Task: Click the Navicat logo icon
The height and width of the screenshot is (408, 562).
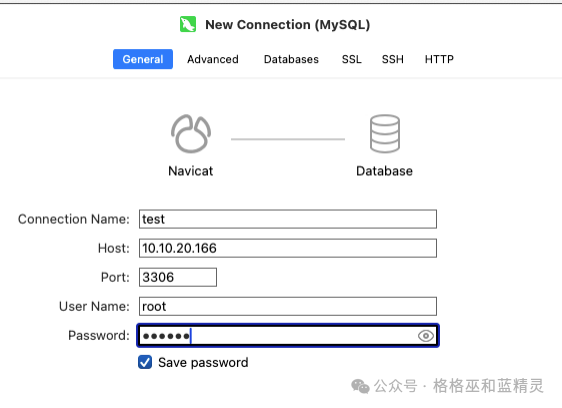Action: coord(191,133)
